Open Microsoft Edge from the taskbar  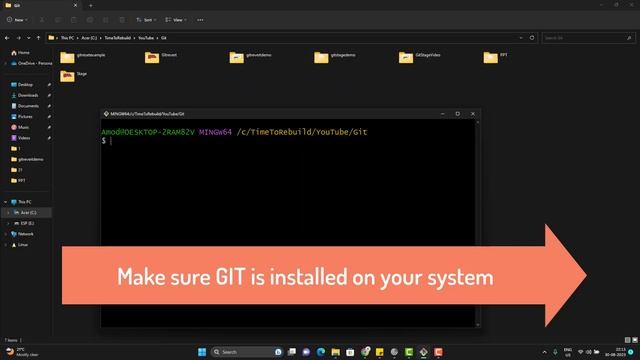coord(321,352)
